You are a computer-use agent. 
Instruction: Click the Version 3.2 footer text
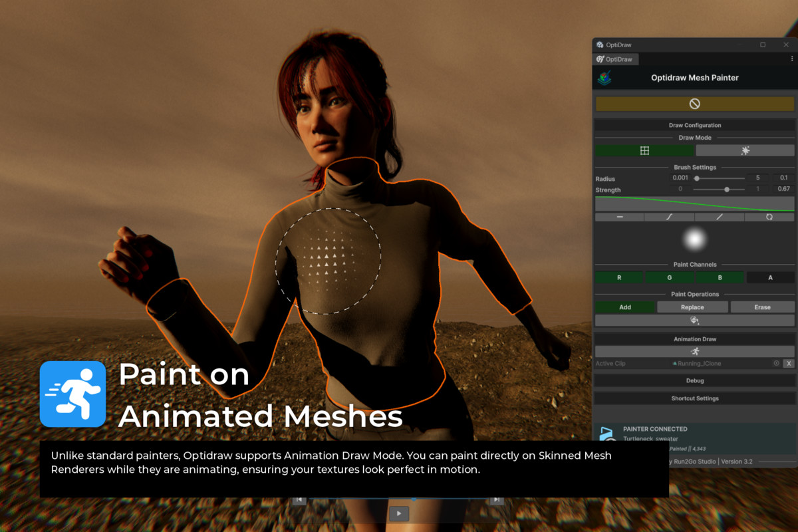pyautogui.click(x=735, y=462)
